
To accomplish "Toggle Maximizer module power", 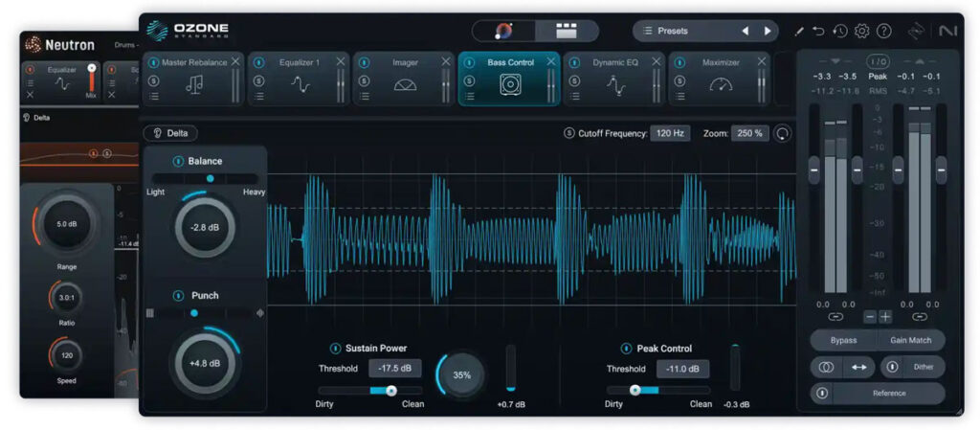I will click(680, 62).
